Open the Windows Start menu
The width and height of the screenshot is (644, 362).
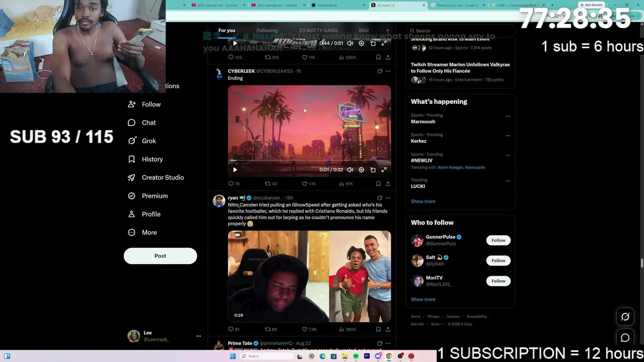pyautogui.click(x=232, y=356)
